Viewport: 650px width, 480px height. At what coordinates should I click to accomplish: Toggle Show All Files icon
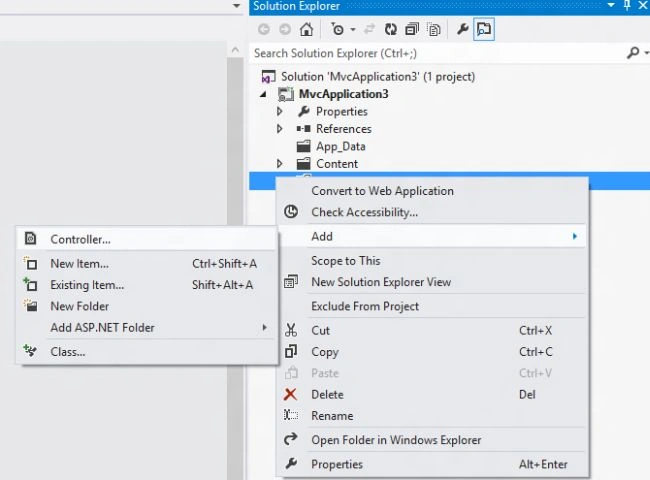pyautogui.click(x=433, y=29)
